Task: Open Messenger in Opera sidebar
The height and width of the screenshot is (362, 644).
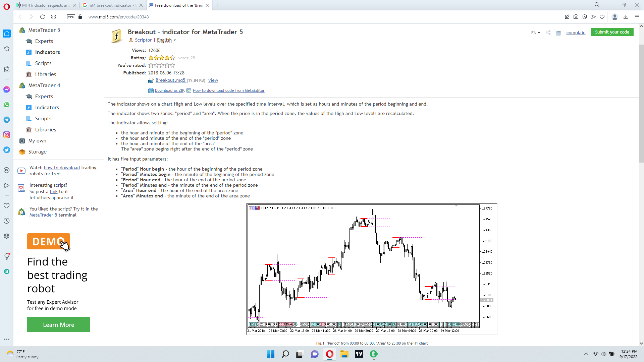Action: [x=7, y=89]
